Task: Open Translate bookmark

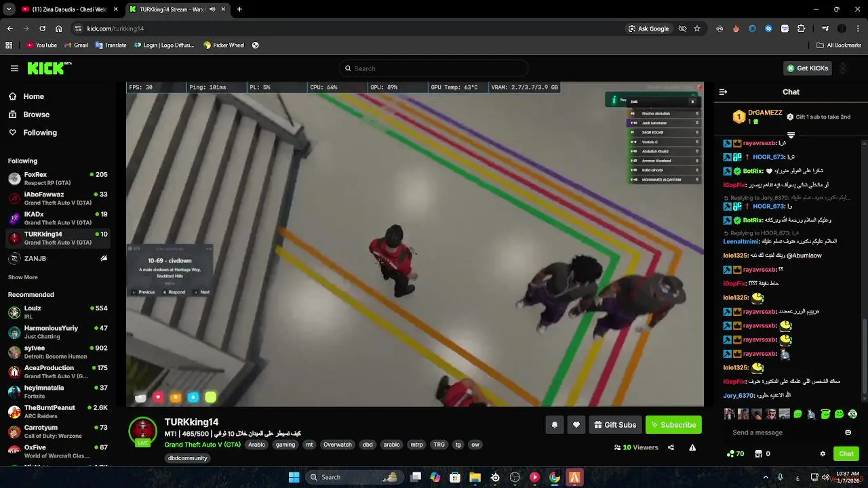Action: pyautogui.click(x=111, y=45)
